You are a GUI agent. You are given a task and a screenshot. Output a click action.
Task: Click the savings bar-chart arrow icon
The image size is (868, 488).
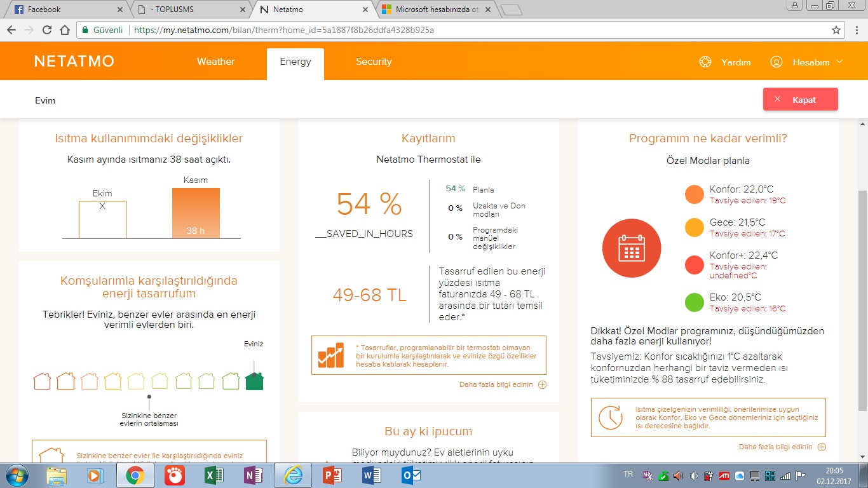tap(332, 355)
